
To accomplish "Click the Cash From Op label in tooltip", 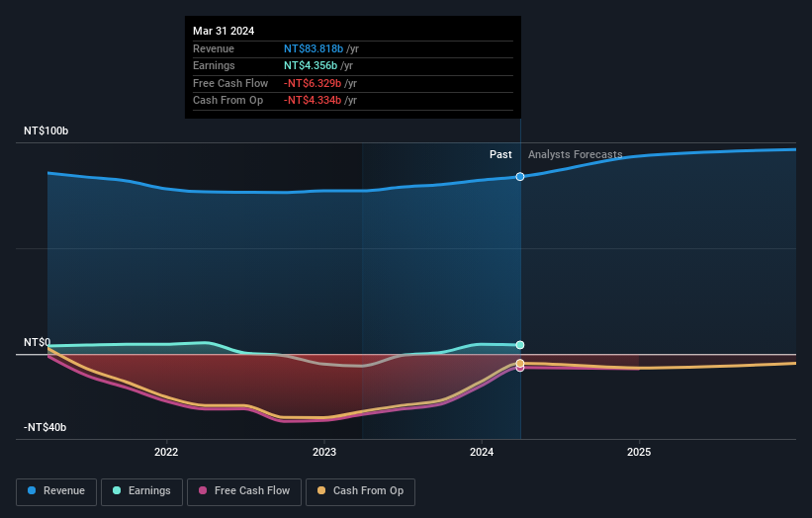I will 227,101.
